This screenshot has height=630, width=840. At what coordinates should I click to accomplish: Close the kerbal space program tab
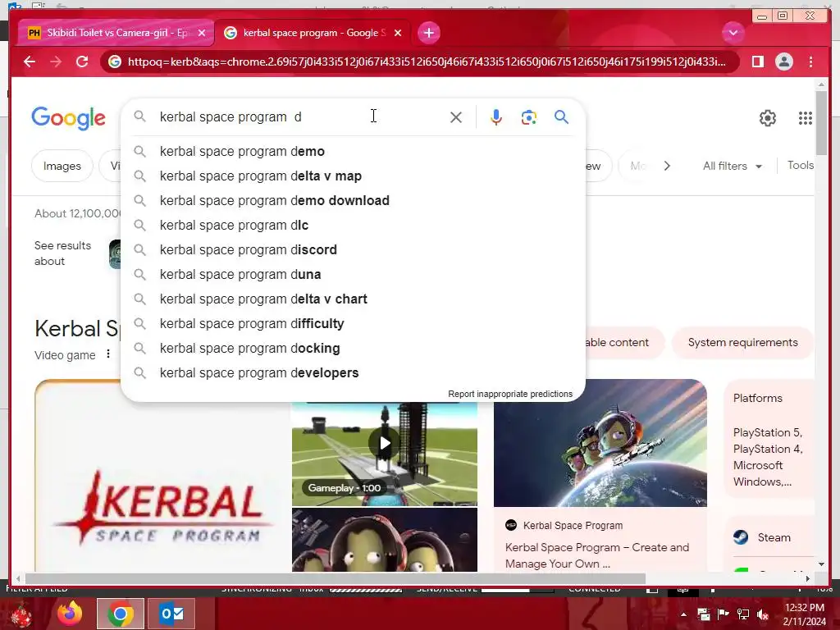coord(398,33)
